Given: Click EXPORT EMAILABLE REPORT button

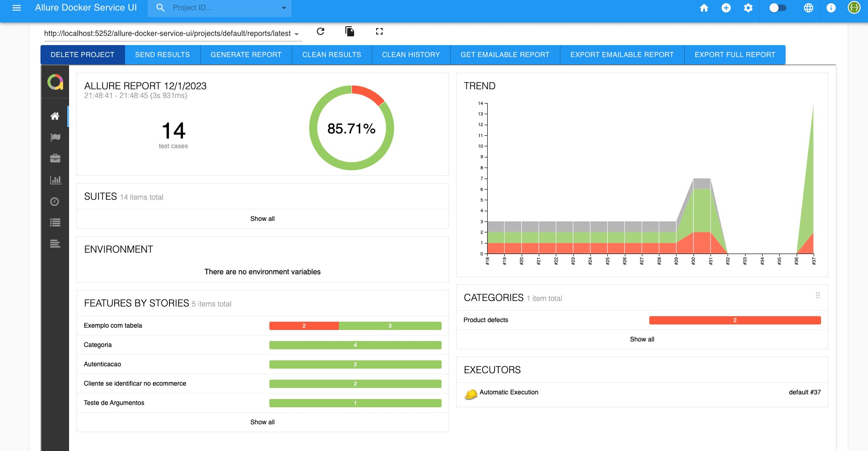Looking at the screenshot, I should pyautogui.click(x=622, y=55).
